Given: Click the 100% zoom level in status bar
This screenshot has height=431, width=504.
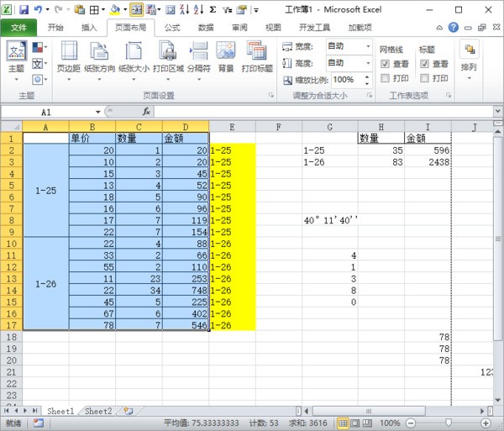Looking at the screenshot, I should click(390, 423).
